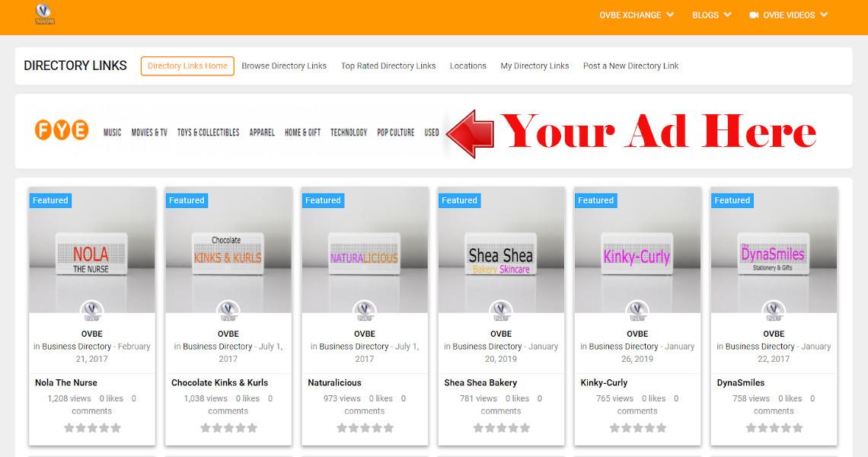Select Directory Links Home tab
Image resolution: width=868 pixels, height=457 pixels.
click(x=187, y=66)
